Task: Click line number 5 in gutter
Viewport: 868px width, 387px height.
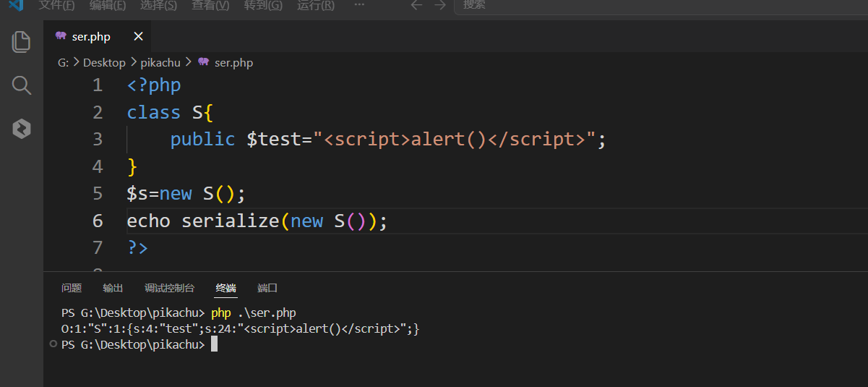Action: (98, 193)
